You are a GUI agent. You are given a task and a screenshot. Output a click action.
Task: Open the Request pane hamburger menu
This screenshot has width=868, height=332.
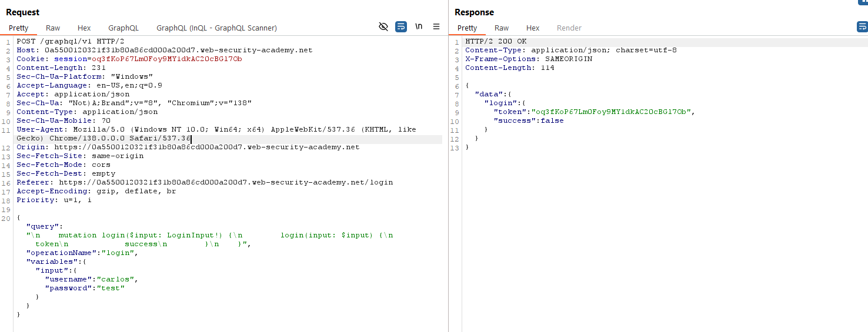(436, 27)
